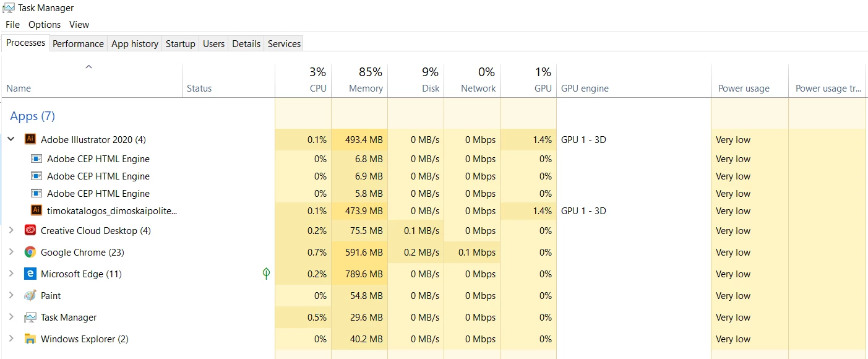The height and width of the screenshot is (359, 868).
Task: Click the first Adobe CEP HTML Engine icon
Action: coord(36,158)
